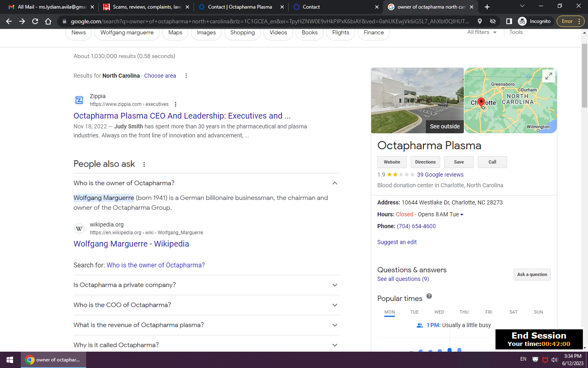The width and height of the screenshot is (588, 368).
Task: Click the Zippia site favicon
Action: coord(79,100)
